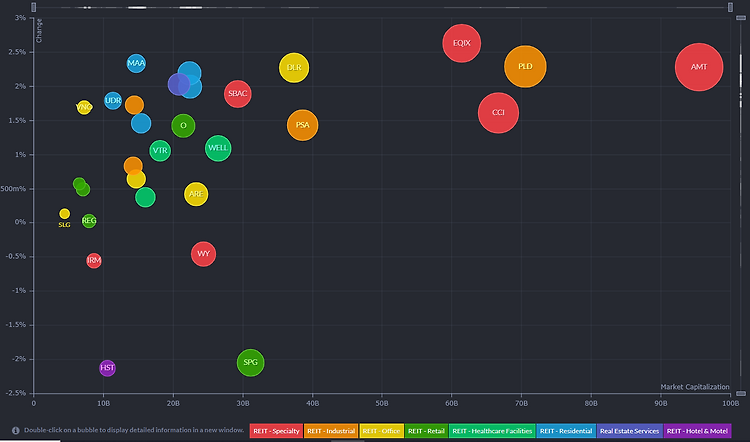This screenshot has width=750, height=442.
Task: Toggle the REIT - Industrial legend filter
Action: point(331,431)
